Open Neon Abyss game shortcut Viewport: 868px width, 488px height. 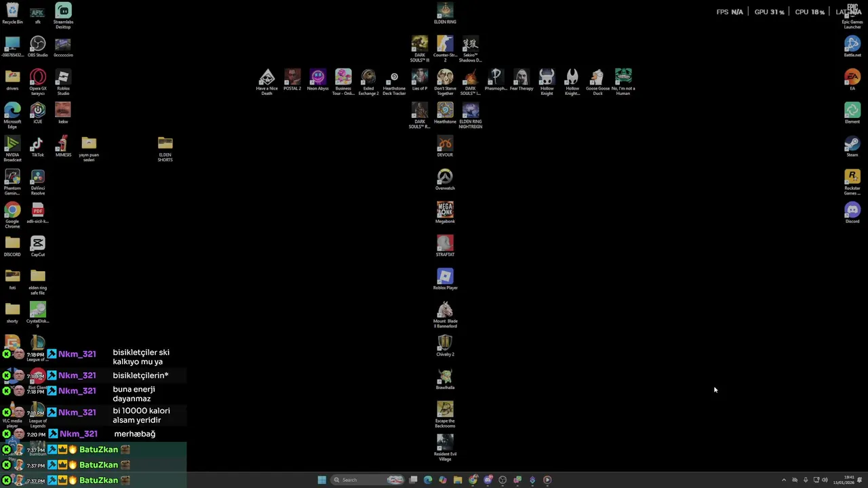(318, 80)
